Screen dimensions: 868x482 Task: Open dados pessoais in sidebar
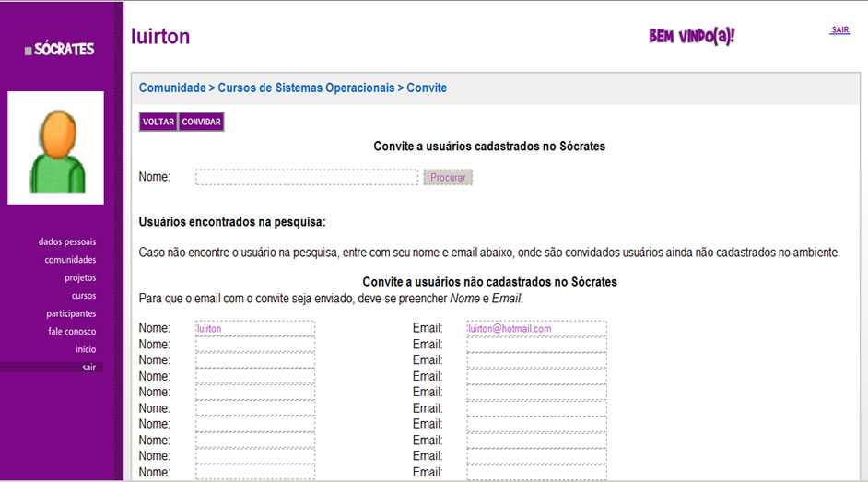point(67,242)
